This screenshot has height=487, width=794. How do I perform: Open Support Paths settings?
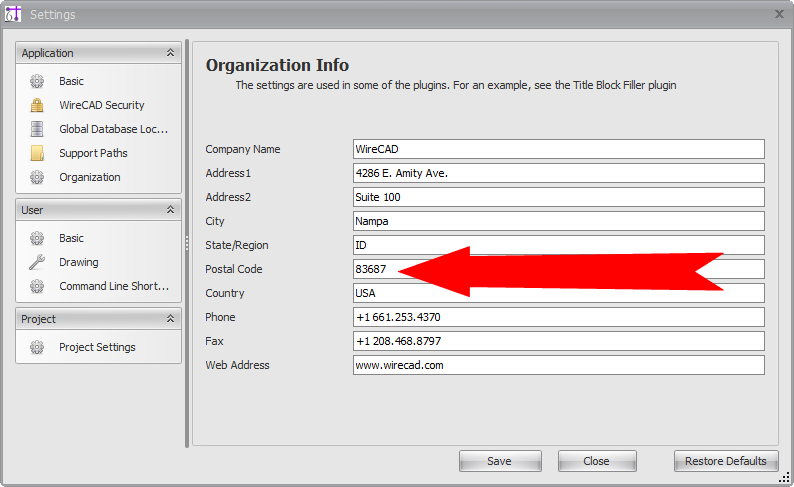coord(93,153)
